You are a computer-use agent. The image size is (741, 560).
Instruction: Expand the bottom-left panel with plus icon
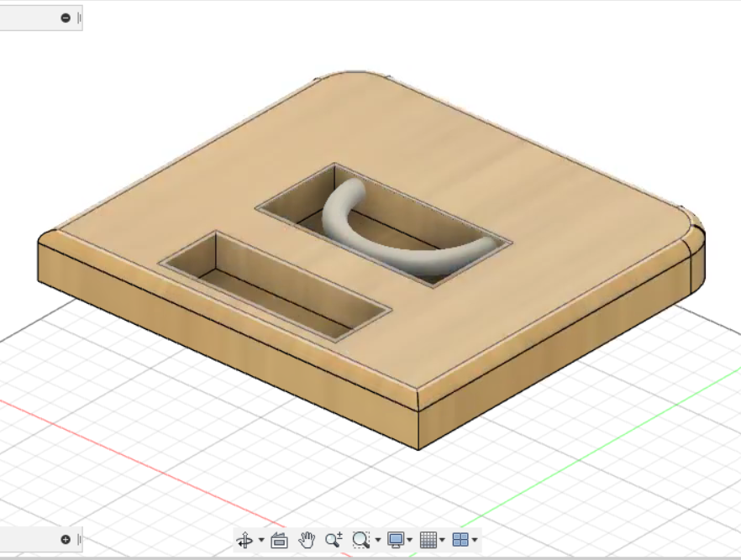(x=66, y=539)
